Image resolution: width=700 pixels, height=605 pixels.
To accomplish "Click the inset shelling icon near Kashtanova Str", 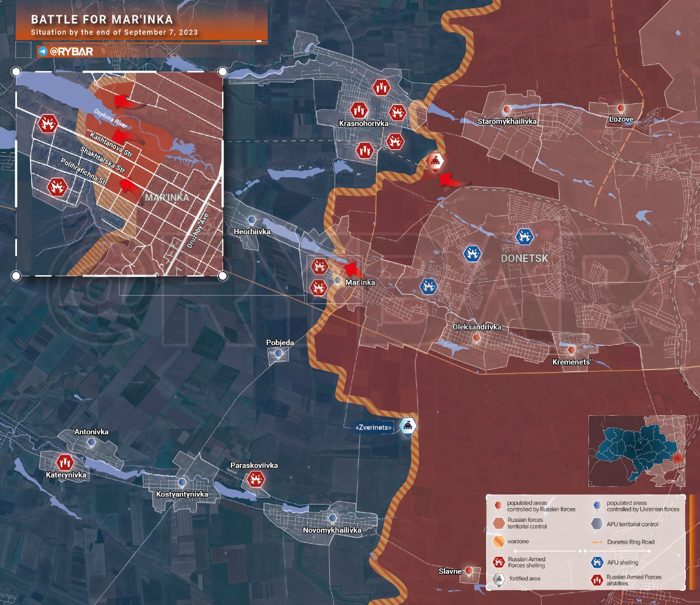I will [x=48, y=124].
